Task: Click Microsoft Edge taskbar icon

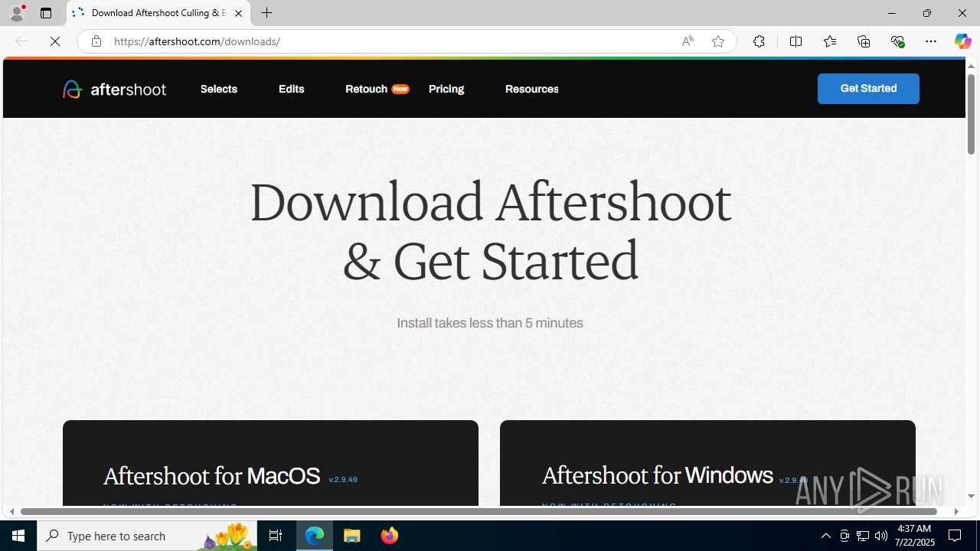Action: 315,536
